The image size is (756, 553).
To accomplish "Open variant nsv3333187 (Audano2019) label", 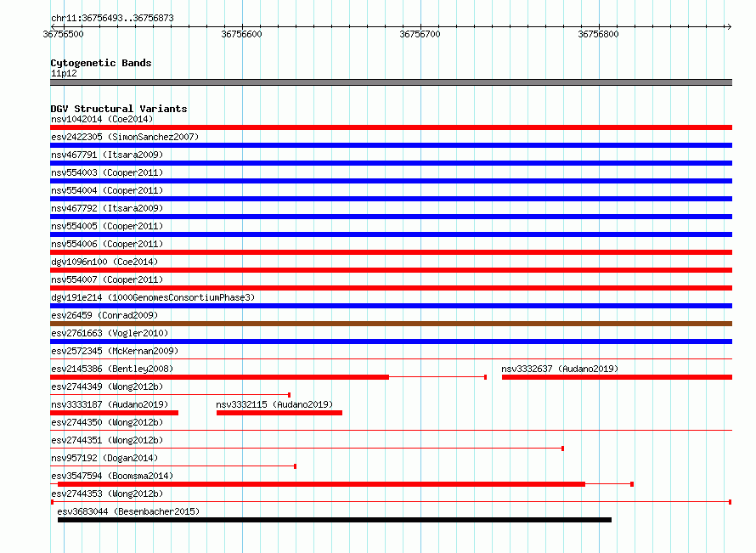I will [110, 404].
